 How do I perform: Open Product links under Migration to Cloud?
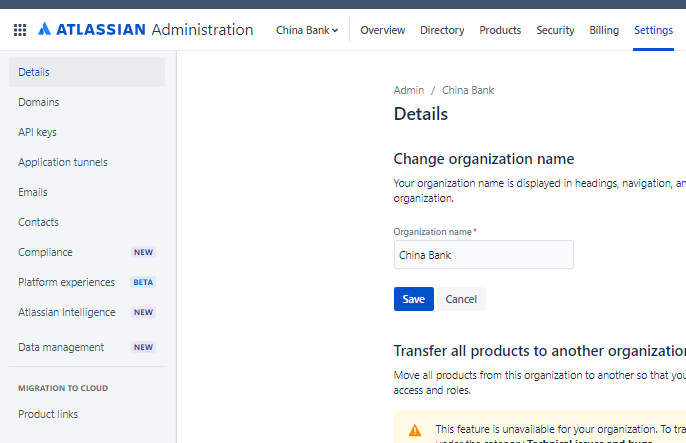[x=87, y=414]
